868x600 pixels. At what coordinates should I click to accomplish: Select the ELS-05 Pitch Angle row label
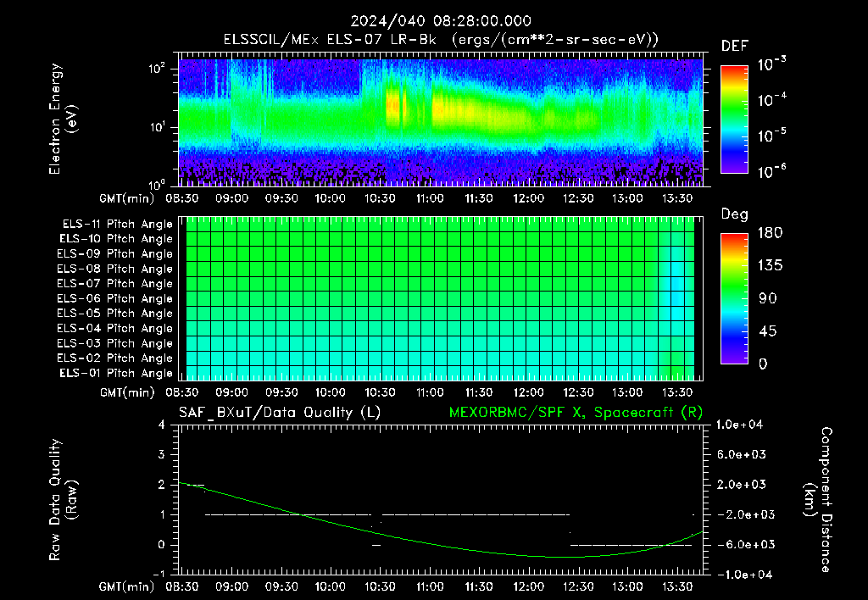[x=114, y=314]
